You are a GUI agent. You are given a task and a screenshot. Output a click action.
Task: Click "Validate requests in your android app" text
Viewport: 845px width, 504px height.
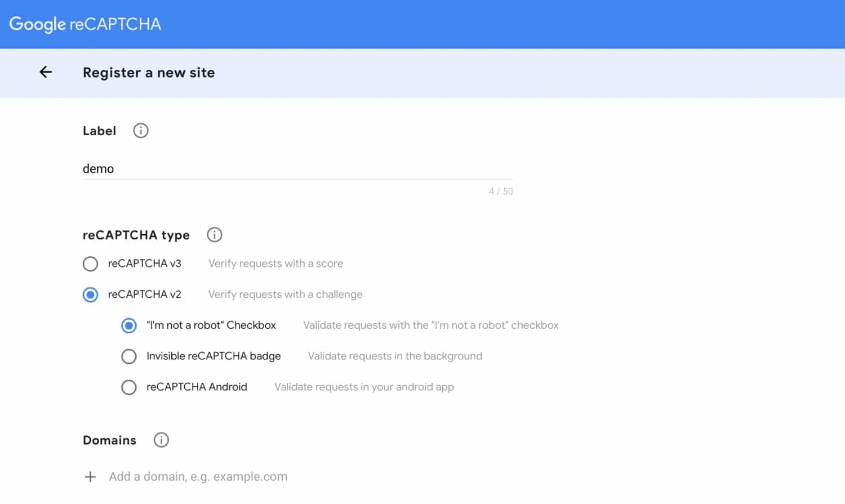point(364,387)
